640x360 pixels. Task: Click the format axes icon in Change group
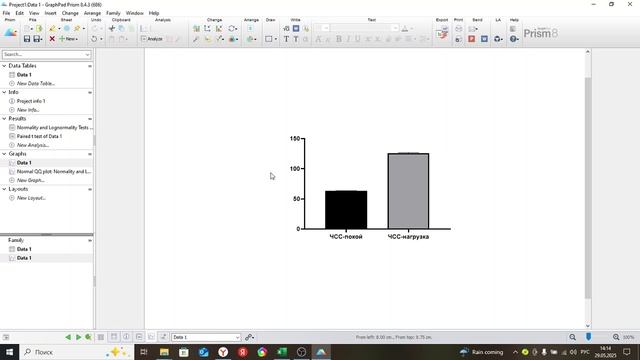click(x=207, y=29)
